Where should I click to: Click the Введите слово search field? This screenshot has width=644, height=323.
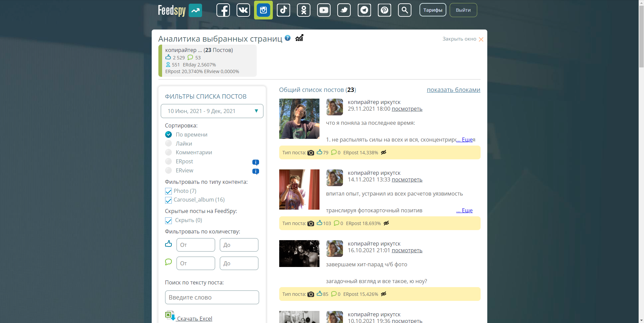pos(212,297)
